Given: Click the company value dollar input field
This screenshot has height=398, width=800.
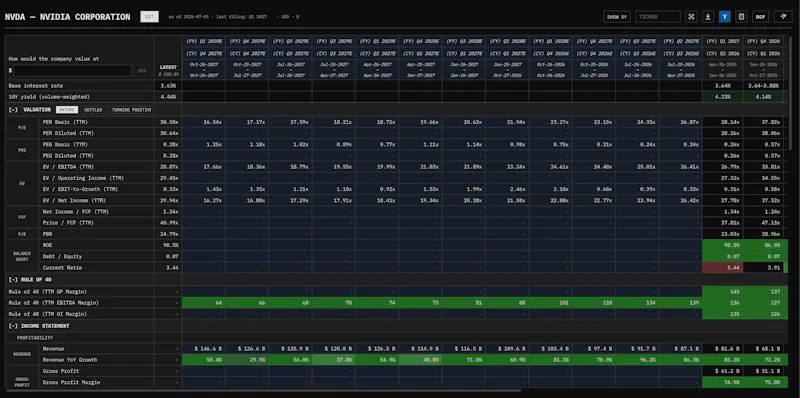Looking at the screenshot, I should [x=72, y=70].
